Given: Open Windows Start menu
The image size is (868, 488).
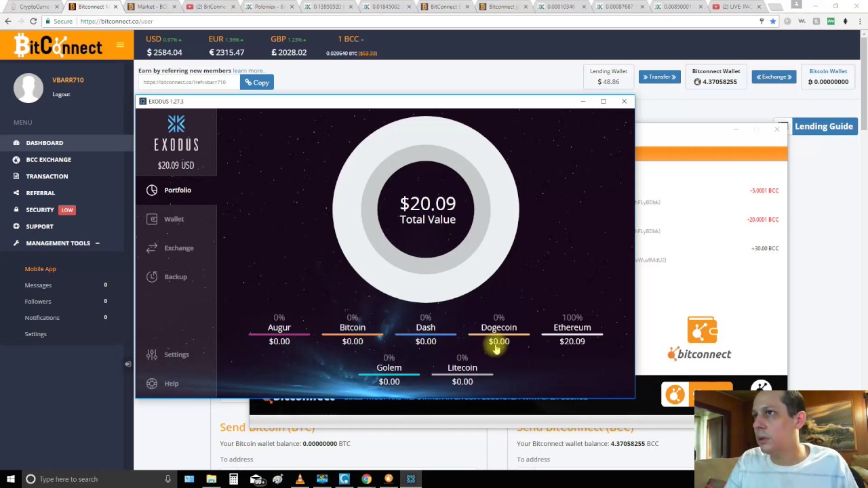Looking at the screenshot, I should (x=10, y=479).
